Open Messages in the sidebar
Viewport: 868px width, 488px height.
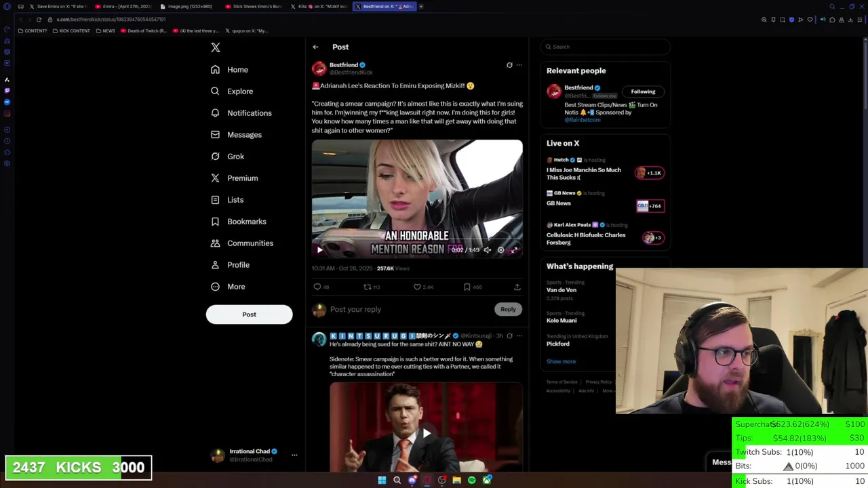coord(235,135)
